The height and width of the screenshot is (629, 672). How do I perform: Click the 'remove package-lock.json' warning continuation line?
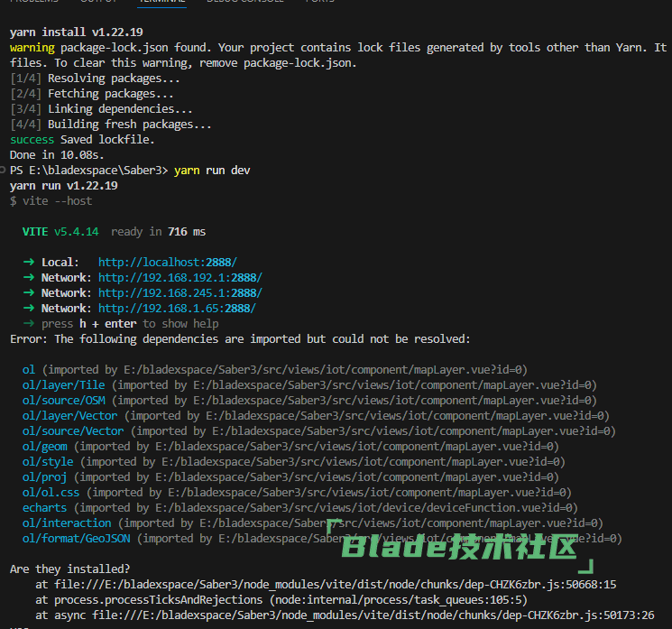pos(183,63)
